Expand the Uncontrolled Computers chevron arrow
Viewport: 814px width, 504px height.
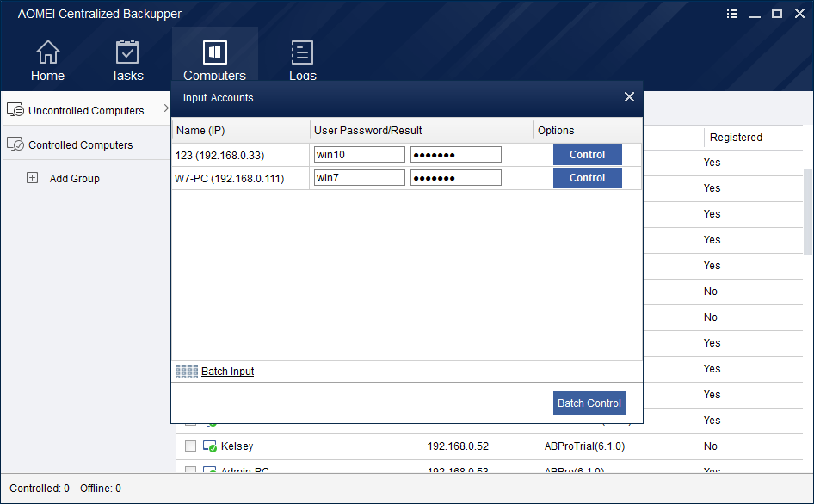click(166, 108)
